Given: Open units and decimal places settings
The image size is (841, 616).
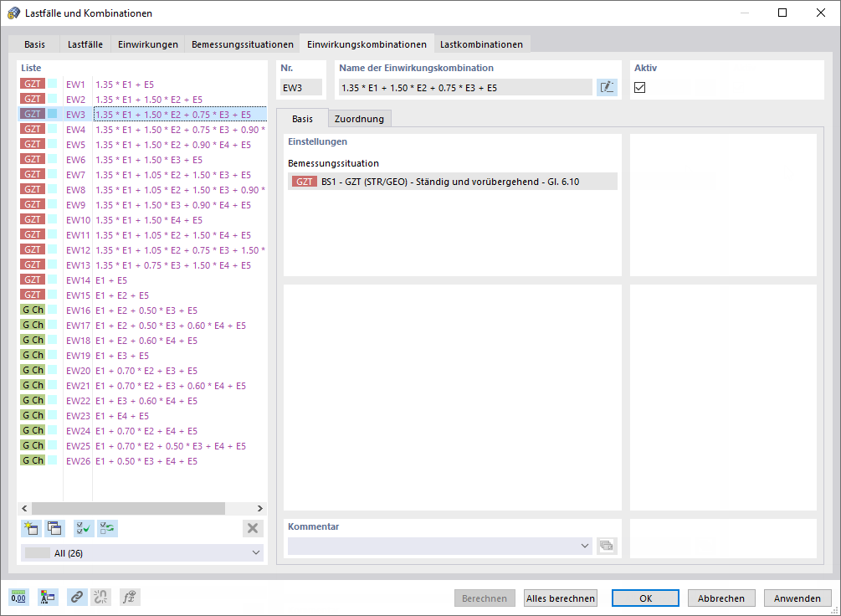Looking at the screenshot, I should (x=18, y=598).
